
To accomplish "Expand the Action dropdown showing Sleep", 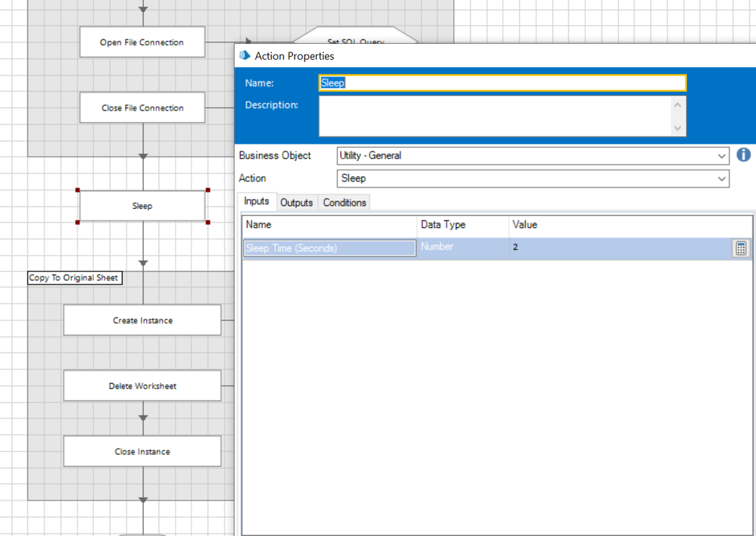I will [x=721, y=179].
